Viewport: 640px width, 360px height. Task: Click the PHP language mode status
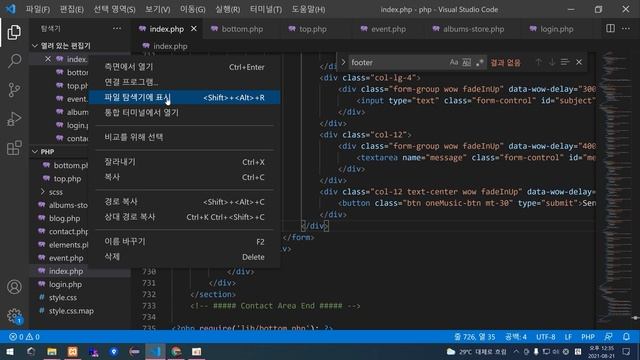point(588,337)
